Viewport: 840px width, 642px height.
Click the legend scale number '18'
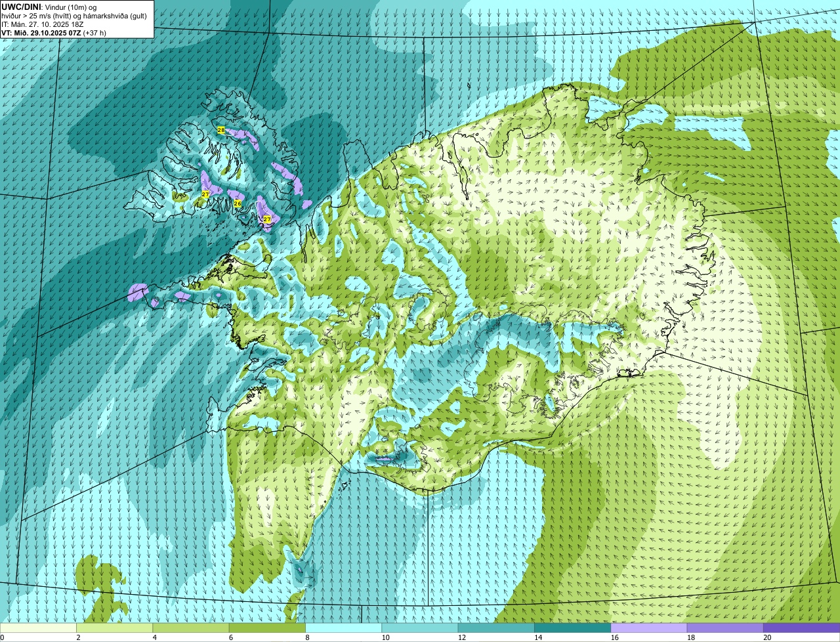[x=690, y=637]
